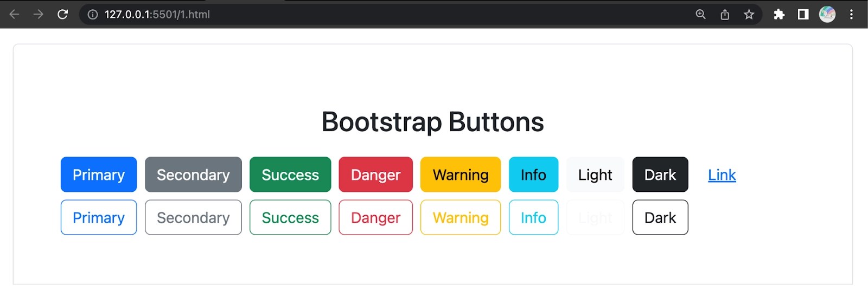Click the solid Light button
Screen dimensions: 868x304
[x=595, y=174]
